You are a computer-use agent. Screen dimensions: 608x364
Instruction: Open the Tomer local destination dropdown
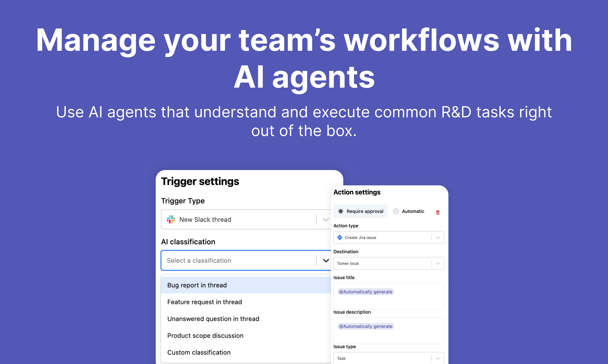tap(437, 263)
